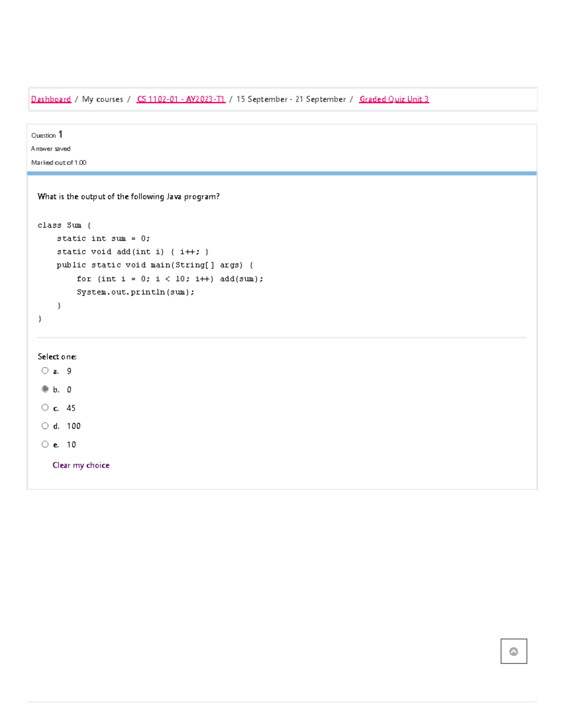The image size is (563, 728).
Task: Click the Answer saved status text
Action: point(51,149)
